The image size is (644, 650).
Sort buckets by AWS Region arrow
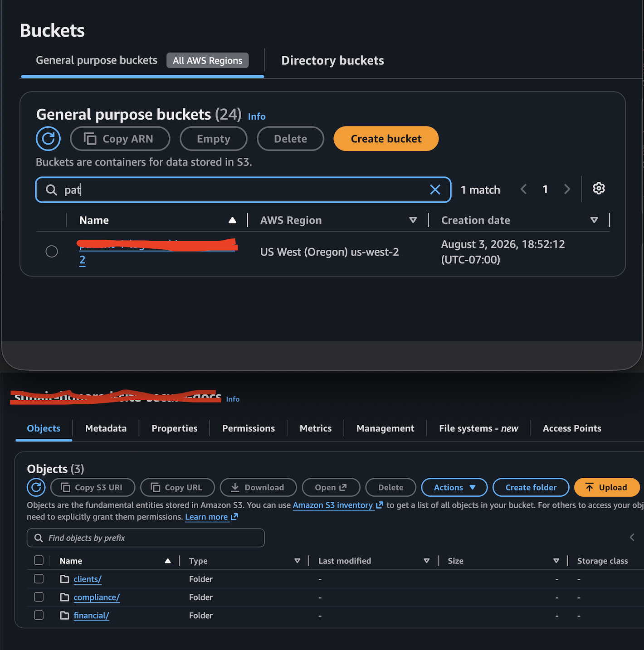tap(413, 220)
